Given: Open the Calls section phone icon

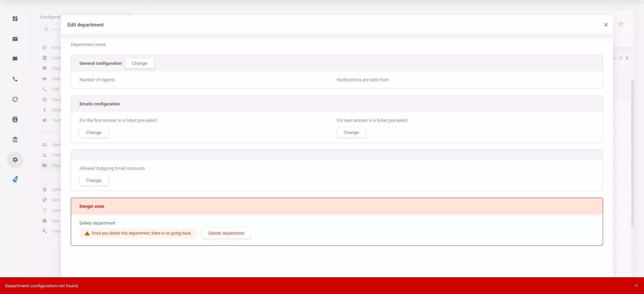Looking at the screenshot, I should [15, 79].
